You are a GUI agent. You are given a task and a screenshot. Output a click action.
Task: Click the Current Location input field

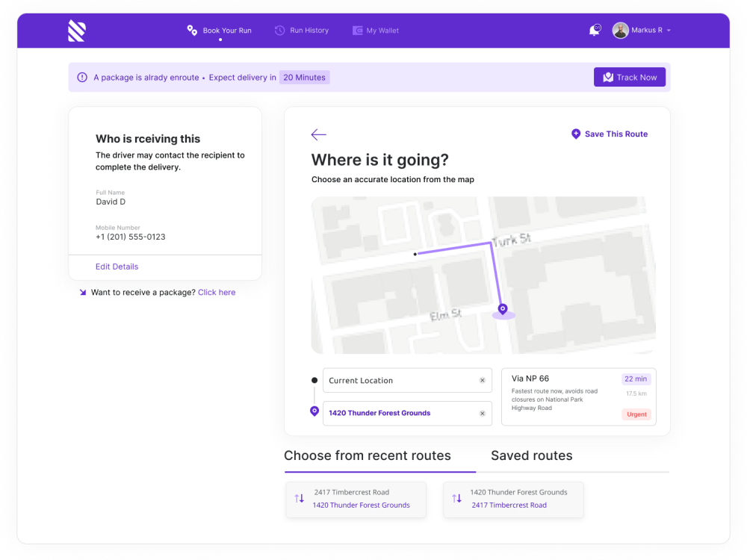(x=407, y=381)
